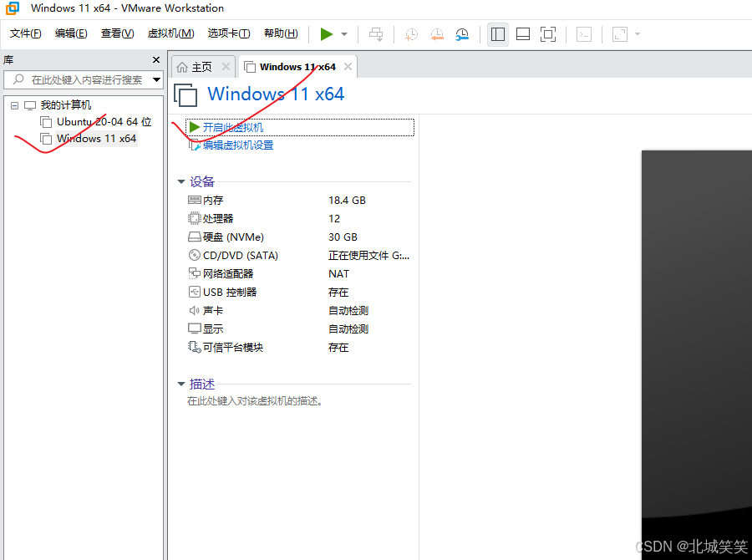Click Send Ctrl+Alt+Del toolbar icon
Viewport: 752px width, 560px height.
[x=376, y=34]
